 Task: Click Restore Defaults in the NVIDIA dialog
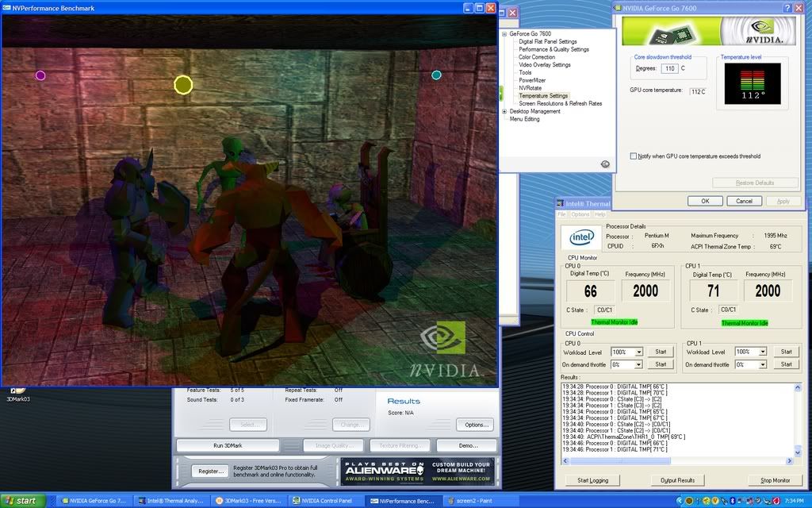pyautogui.click(x=755, y=183)
